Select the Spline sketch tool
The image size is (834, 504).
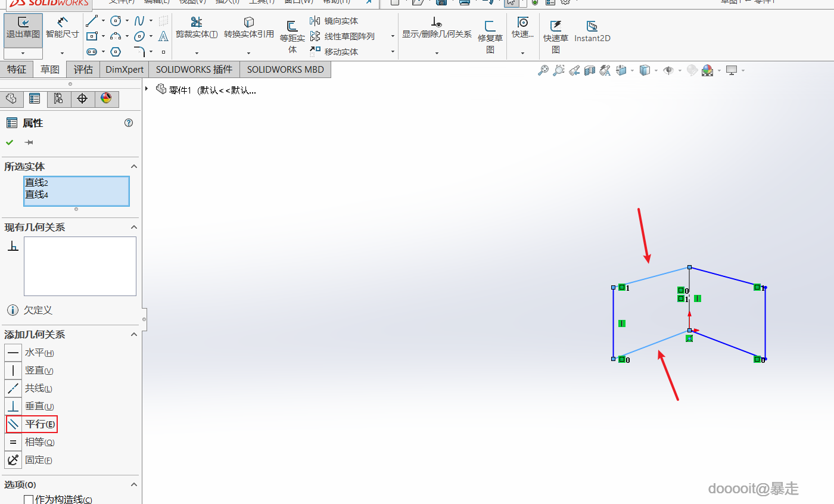tap(139, 21)
